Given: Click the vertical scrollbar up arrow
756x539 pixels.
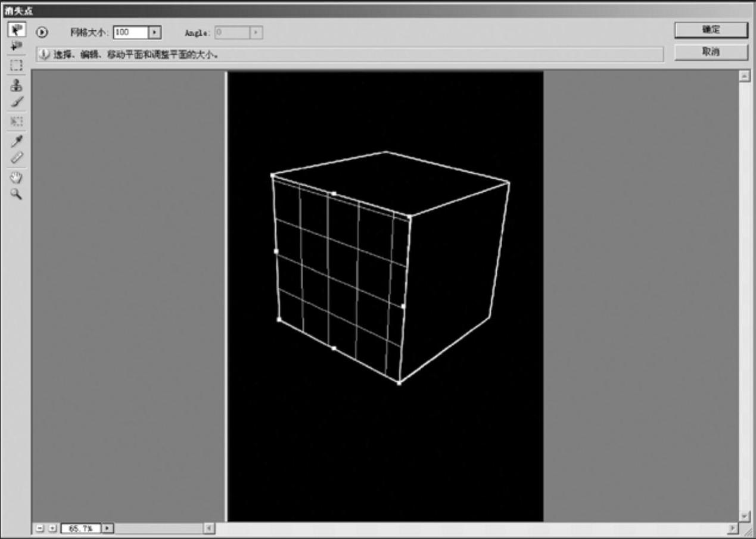Looking at the screenshot, I should click(x=744, y=77).
